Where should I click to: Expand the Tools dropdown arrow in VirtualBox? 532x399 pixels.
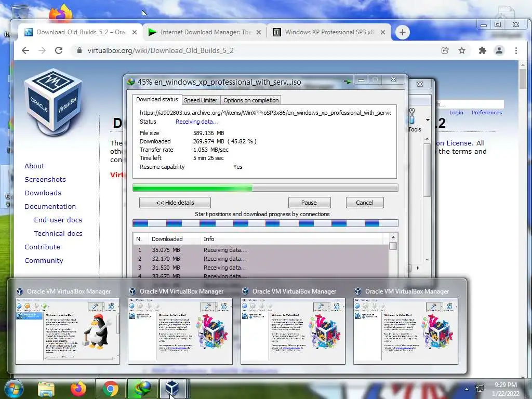pyautogui.click(x=428, y=120)
